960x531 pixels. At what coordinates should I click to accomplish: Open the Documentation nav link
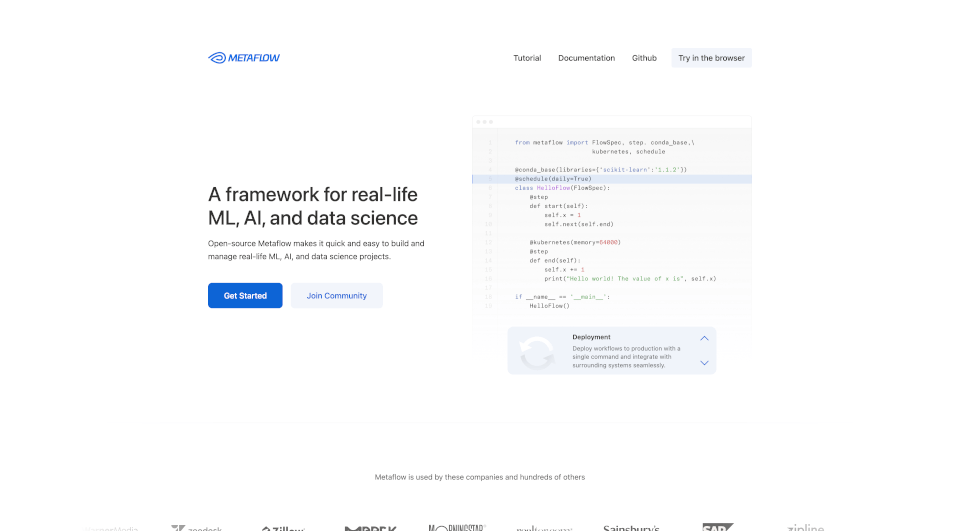click(x=586, y=58)
